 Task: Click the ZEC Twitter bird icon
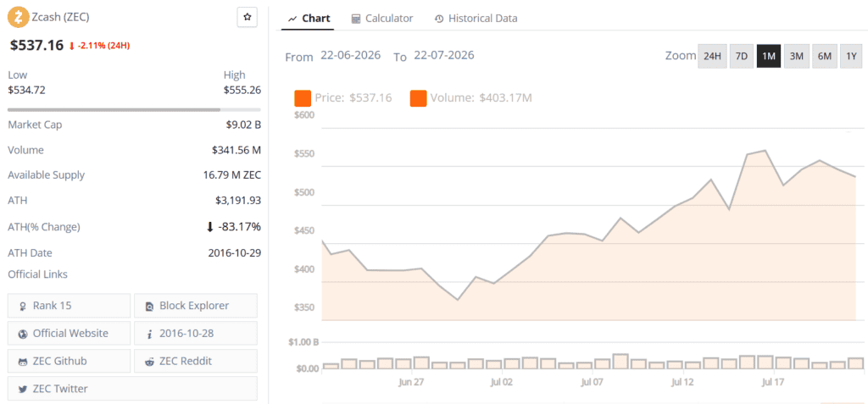click(23, 389)
